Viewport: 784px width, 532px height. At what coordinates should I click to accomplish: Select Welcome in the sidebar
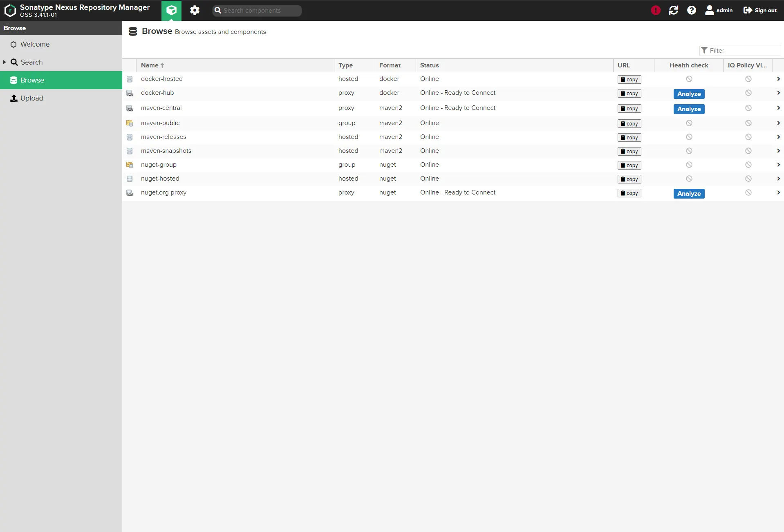(61, 44)
